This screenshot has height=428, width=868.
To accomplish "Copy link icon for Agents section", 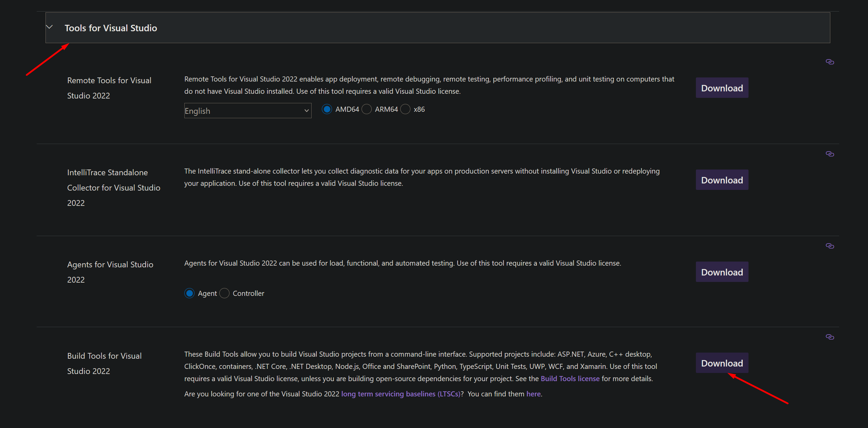I will (x=830, y=246).
